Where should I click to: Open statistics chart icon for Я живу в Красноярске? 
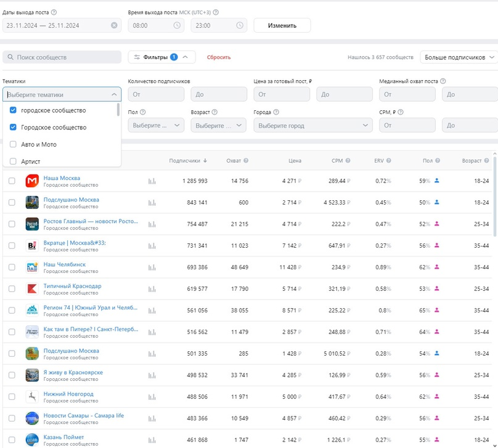click(x=152, y=376)
